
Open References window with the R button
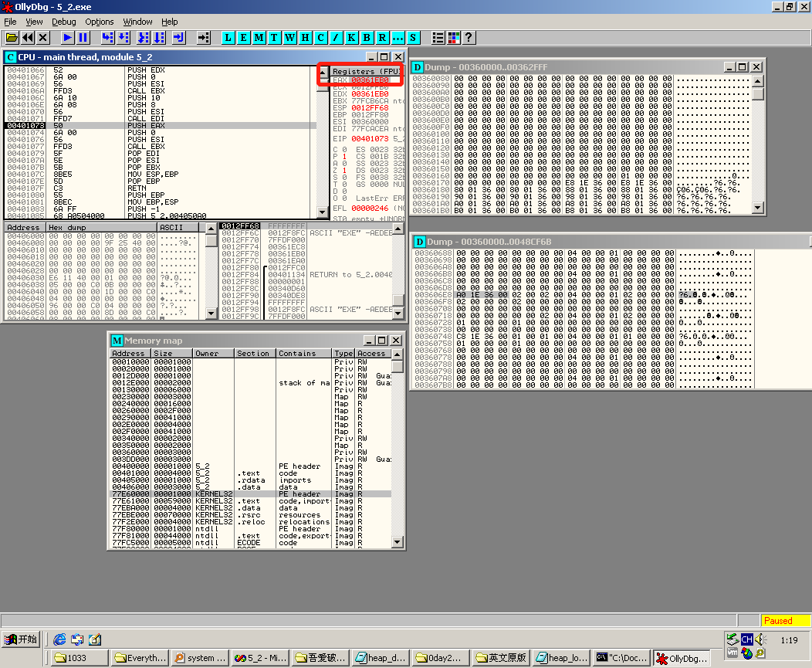pyautogui.click(x=382, y=37)
